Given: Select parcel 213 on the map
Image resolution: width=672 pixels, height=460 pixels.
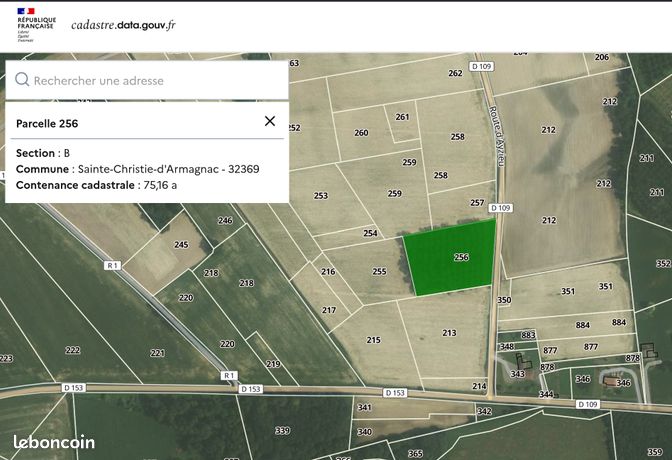Looking at the screenshot, I should 449,333.
